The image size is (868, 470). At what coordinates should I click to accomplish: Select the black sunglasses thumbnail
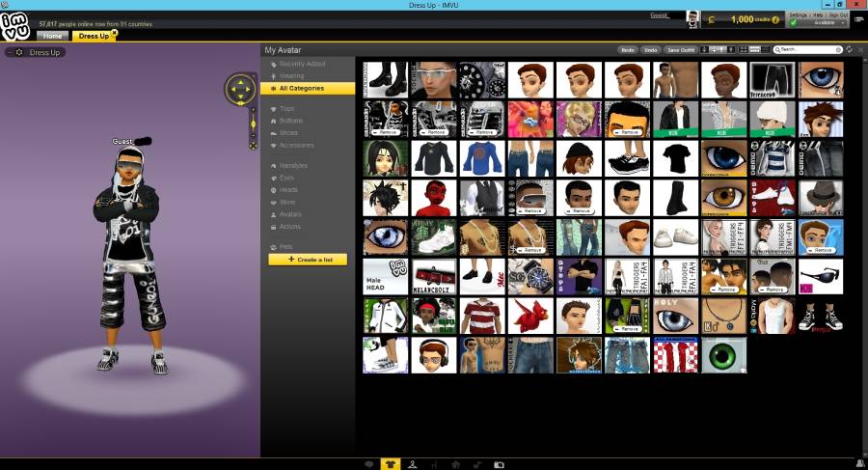point(821,277)
